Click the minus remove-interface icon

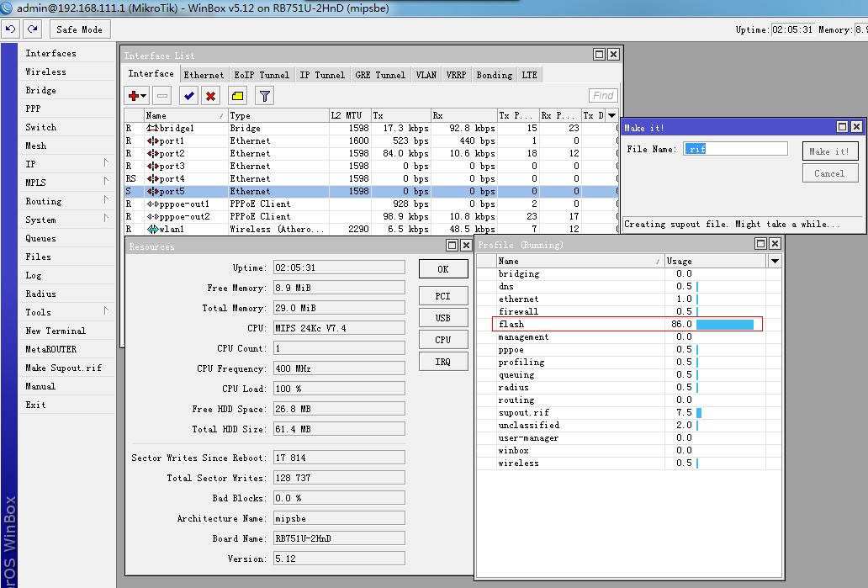pos(162,96)
